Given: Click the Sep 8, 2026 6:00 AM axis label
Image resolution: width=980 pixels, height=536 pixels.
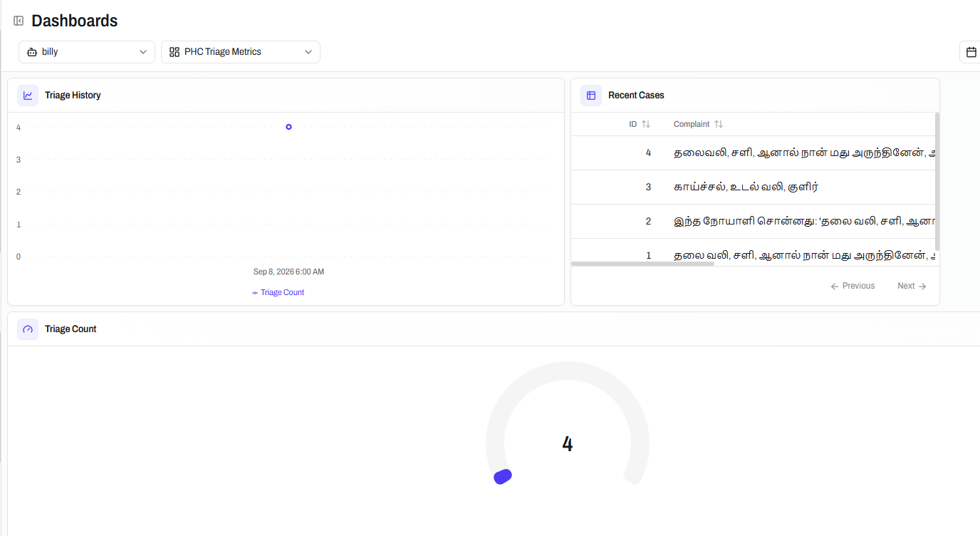Looking at the screenshot, I should pyautogui.click(x=288, y=272).
